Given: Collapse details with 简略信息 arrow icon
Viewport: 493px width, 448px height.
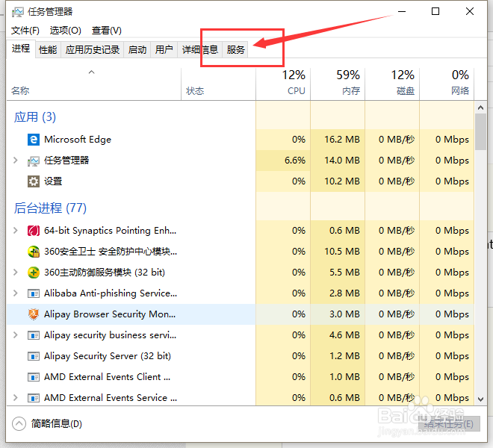Looking at the screenshot, I should 19,424.
